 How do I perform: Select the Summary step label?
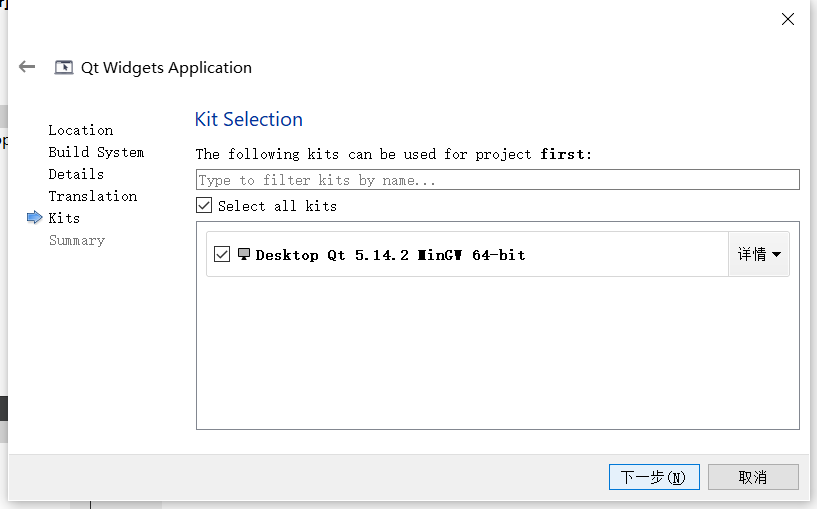77,240
